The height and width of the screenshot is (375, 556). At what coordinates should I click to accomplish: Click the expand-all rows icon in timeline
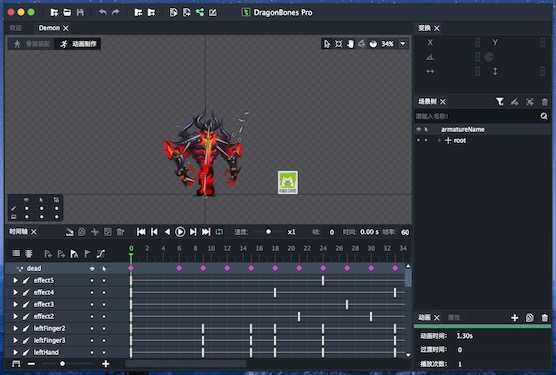point(29,253)
